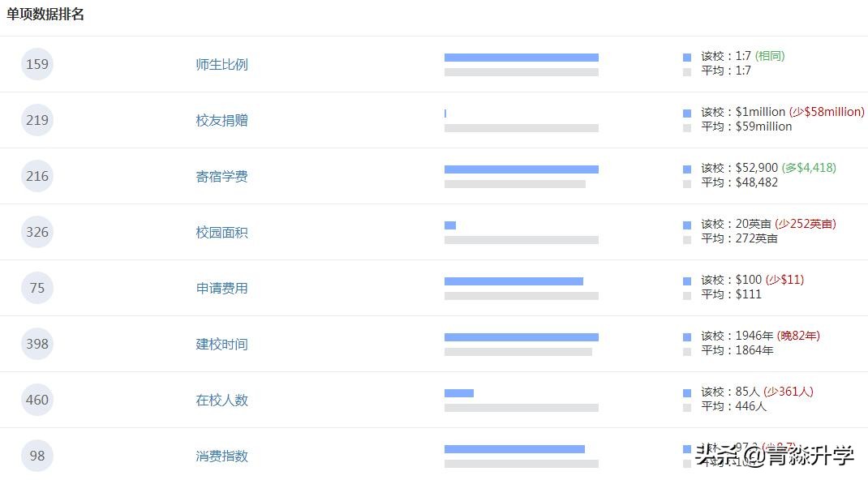Click the blue progress bar for 寄宿学费

pyautogui.click(x=521, y=169)
